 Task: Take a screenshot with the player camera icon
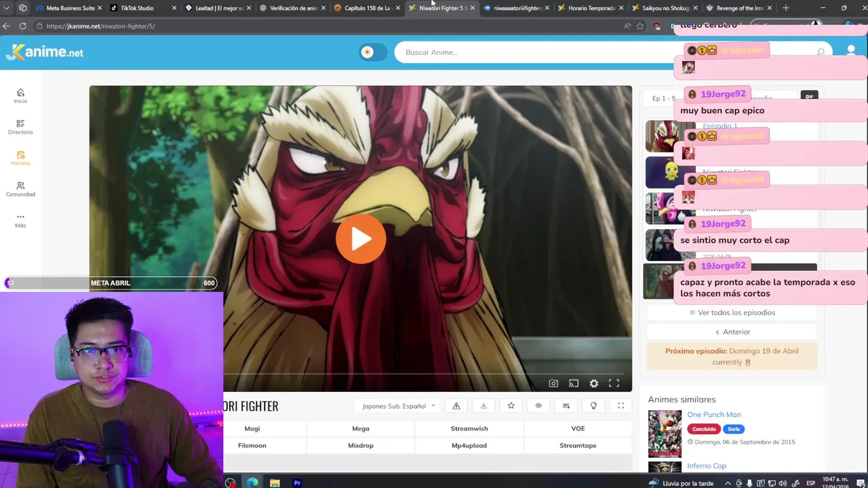click(x=553, y=384)
